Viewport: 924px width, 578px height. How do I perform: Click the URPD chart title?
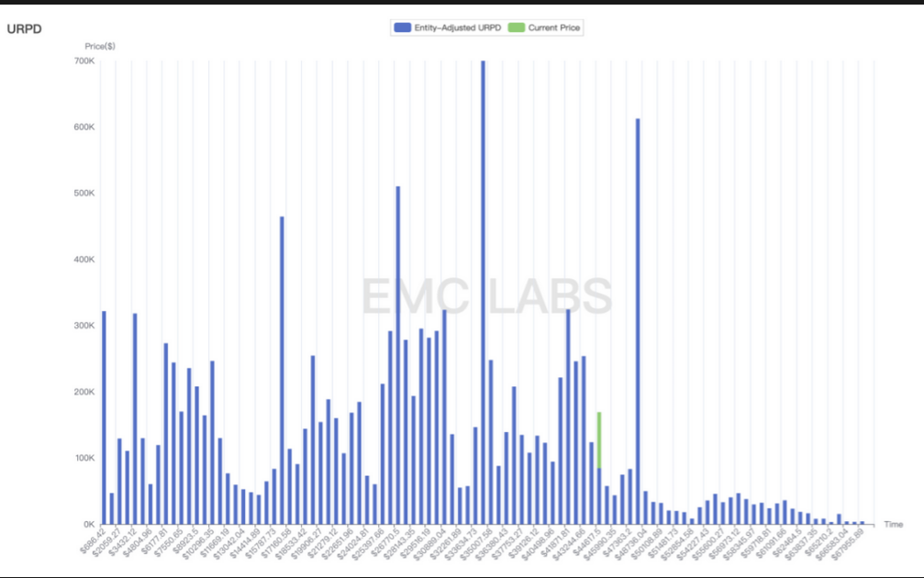click(24, 28)
